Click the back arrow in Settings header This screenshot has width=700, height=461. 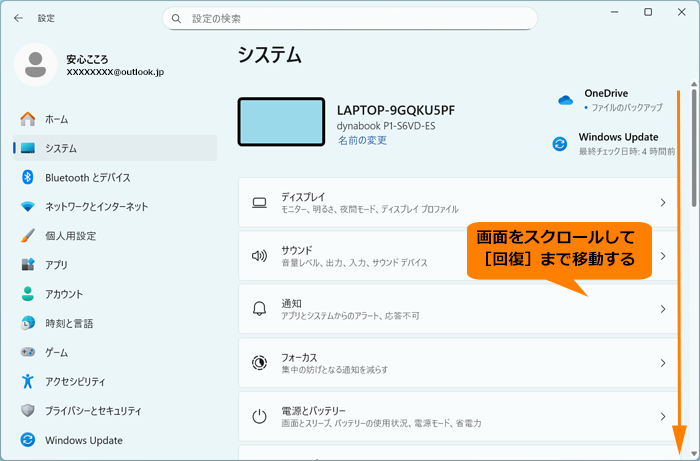18,18
